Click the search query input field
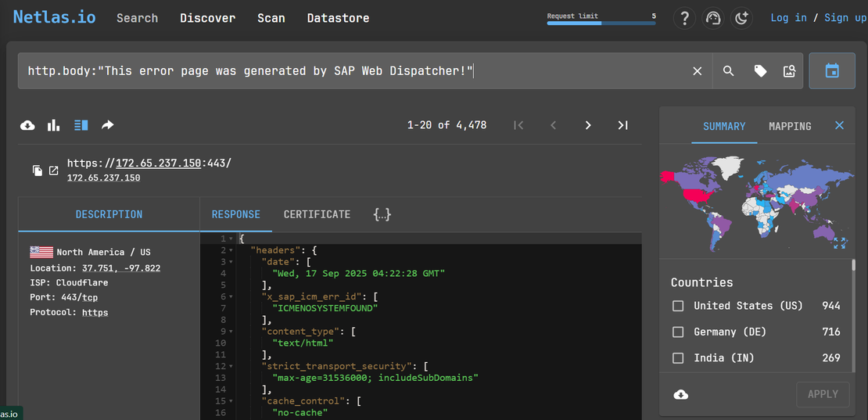 (352, 71)
